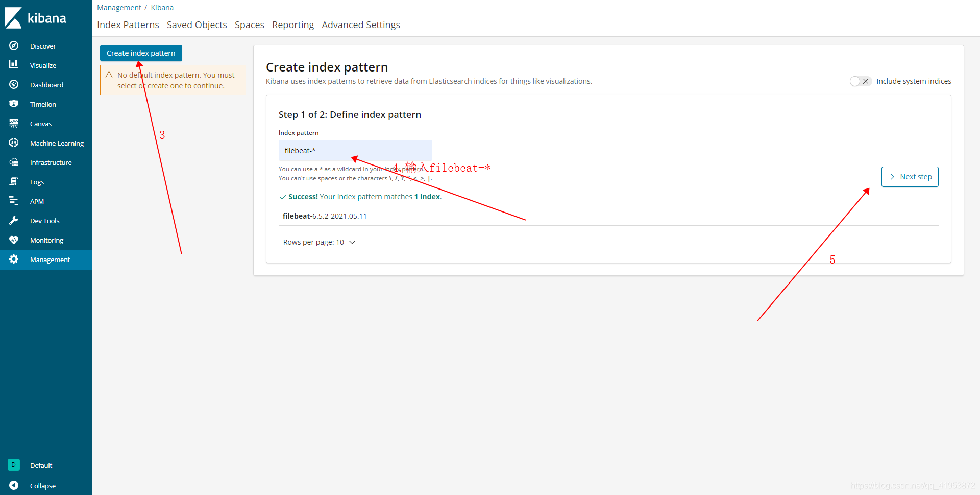Click the warning triangle icon
Screen dimensions: 980x495
click(109, 75)
